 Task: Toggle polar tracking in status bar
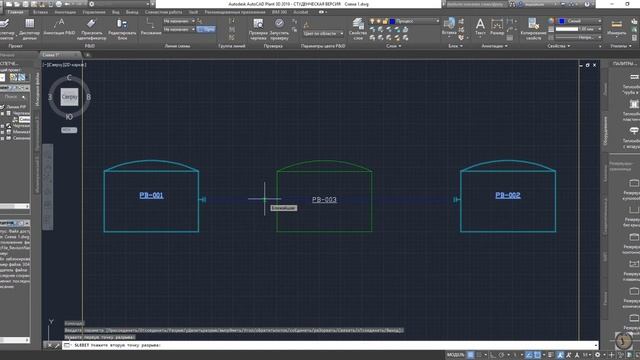502,355
